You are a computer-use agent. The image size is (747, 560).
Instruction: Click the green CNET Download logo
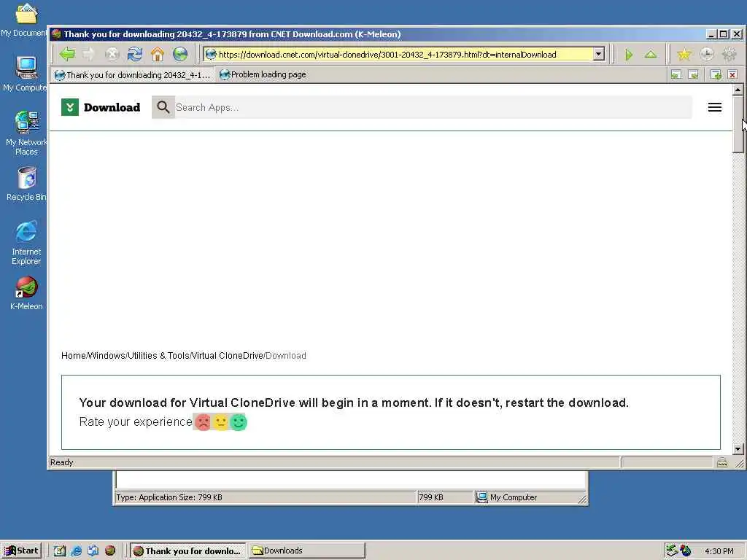point(70,107)
